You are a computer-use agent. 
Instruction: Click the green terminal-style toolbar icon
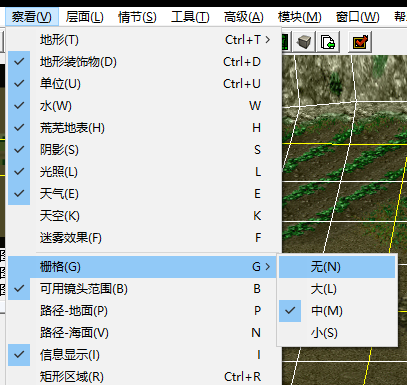[x=285, y=42]
